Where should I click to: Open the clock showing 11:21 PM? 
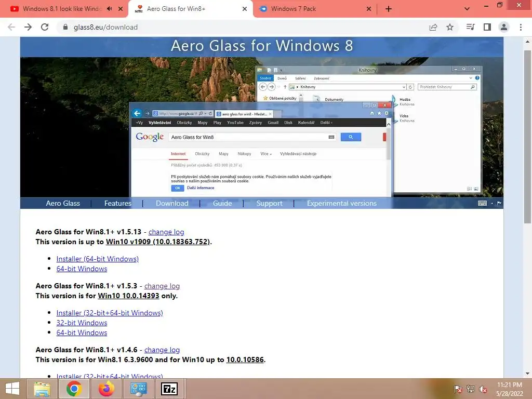(510, 389)
